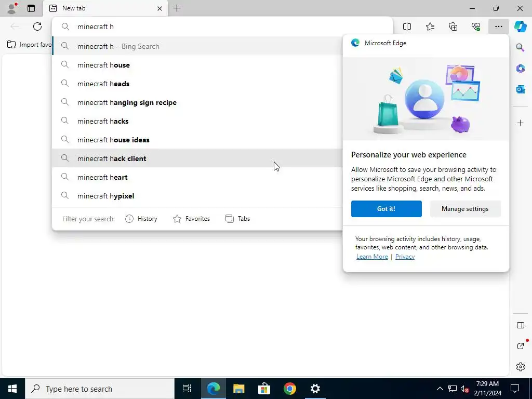Image resolution: width=532 pixels, height=399 pixels.
Task: Click the Edge icon in the taskbar
Action: pos(214,389)
